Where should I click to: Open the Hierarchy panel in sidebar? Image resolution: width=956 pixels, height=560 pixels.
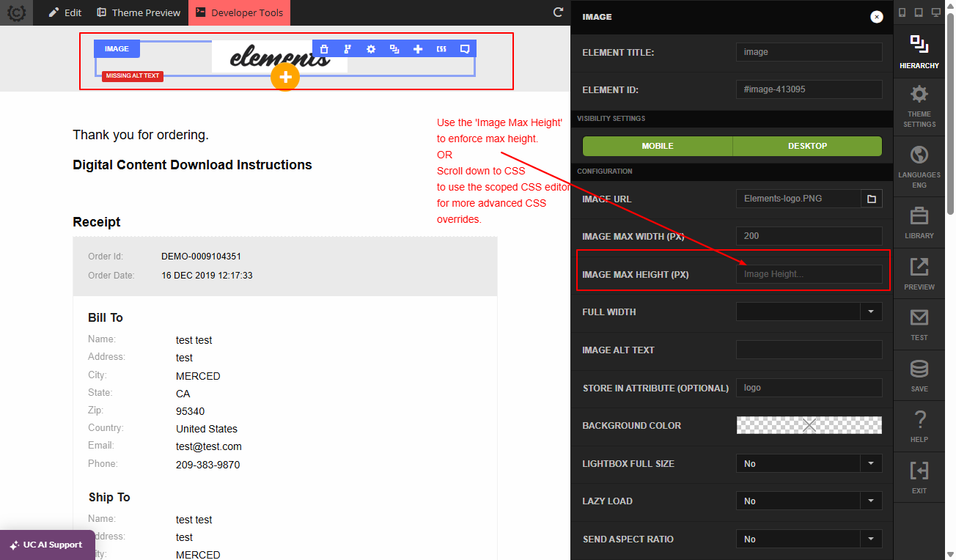point(919,52)
